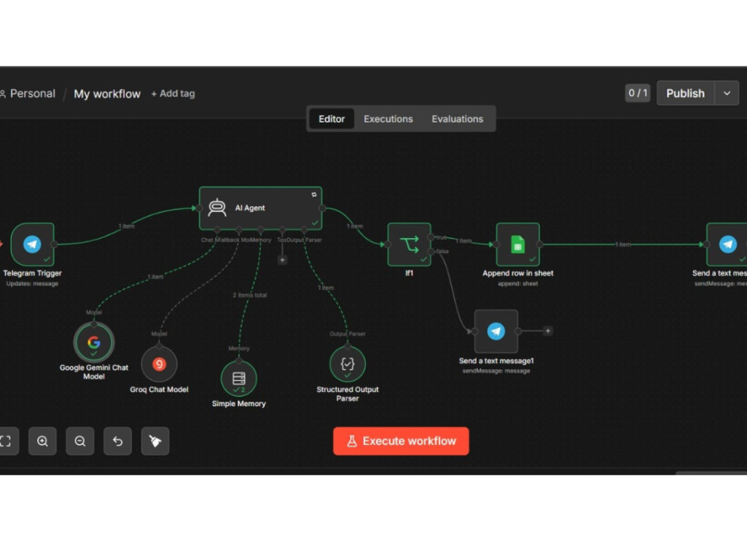Click the AI Agent output connector

323,208
